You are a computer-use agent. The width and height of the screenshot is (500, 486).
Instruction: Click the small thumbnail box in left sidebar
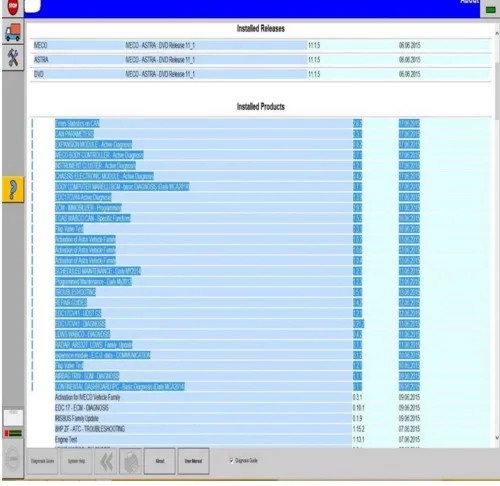pos(13,418)
